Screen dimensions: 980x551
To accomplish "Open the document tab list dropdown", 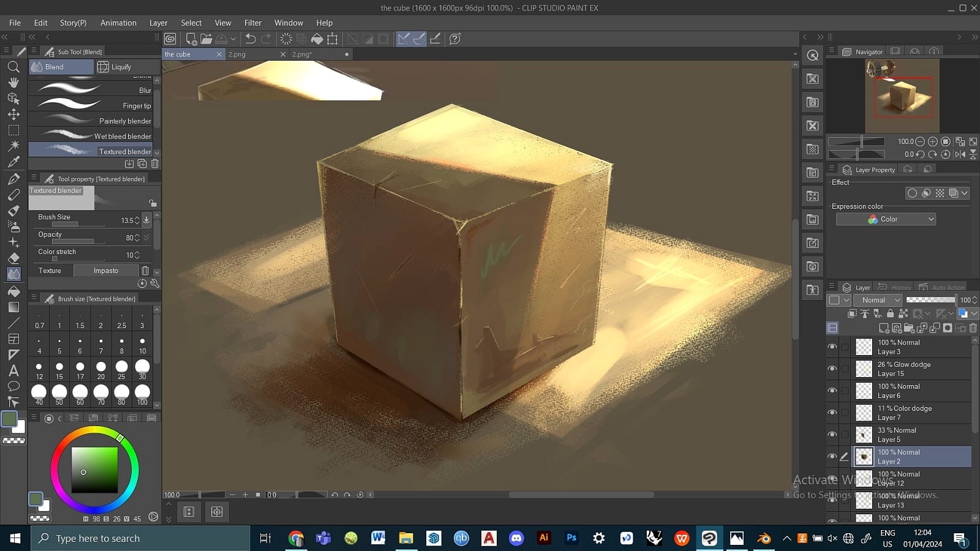I will click(795, 54).
